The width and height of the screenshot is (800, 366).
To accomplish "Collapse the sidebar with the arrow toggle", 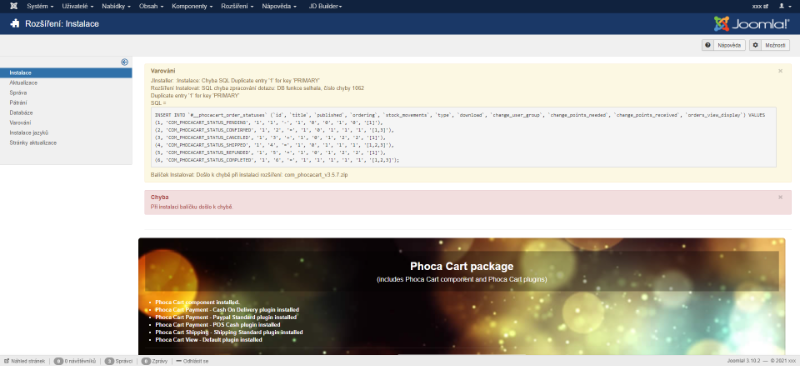I will (x=124, y=62).
